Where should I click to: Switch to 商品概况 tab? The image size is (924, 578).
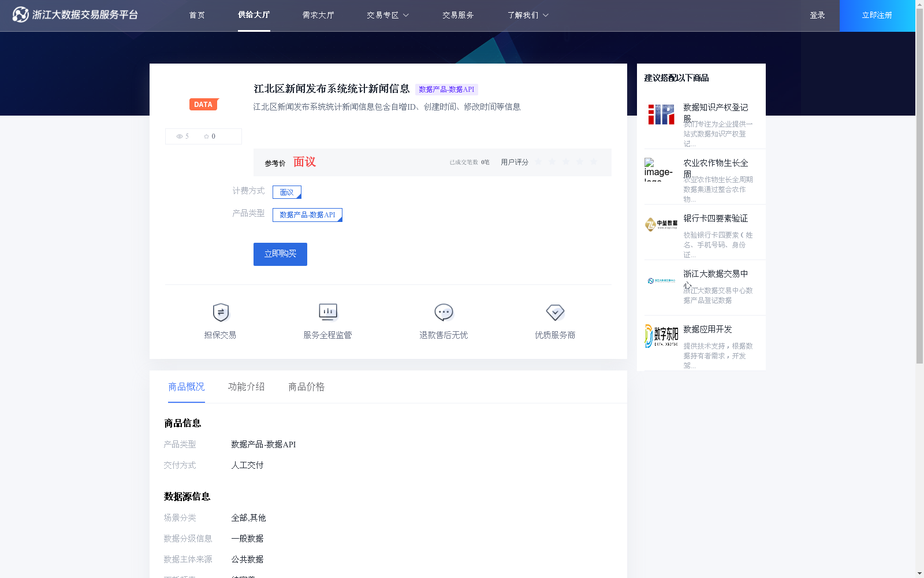187,387
